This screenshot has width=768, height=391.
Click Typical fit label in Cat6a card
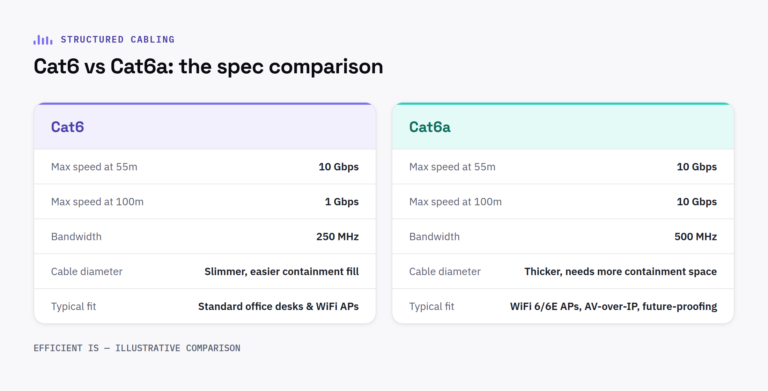coord(432,306)
